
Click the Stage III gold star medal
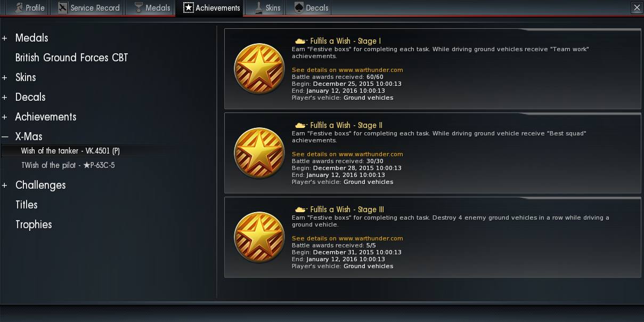(259, 237)
